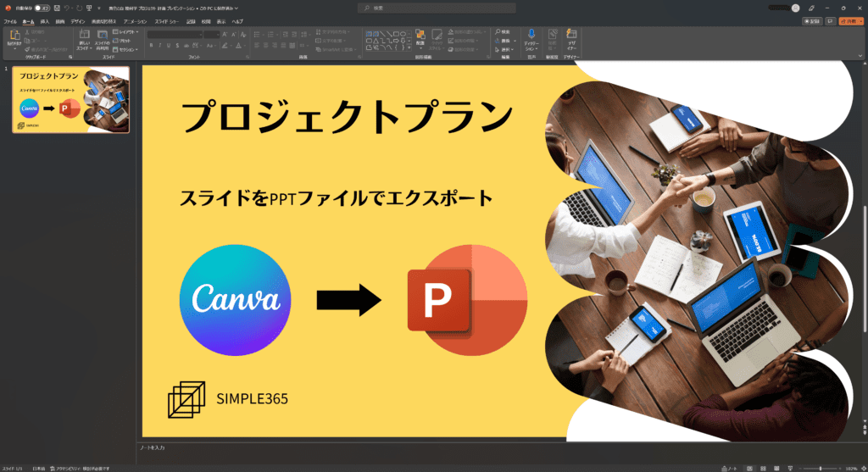The image size is (868, 472).
Task: Toggle Bold formatting
Action: coord(151,46)
